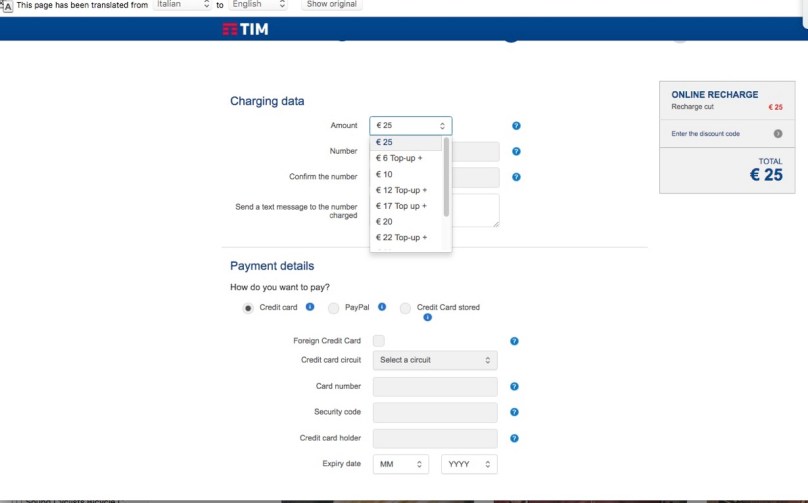
Task: Tick the Foreign Credit Card checkbox
Action: pos(379,341)
